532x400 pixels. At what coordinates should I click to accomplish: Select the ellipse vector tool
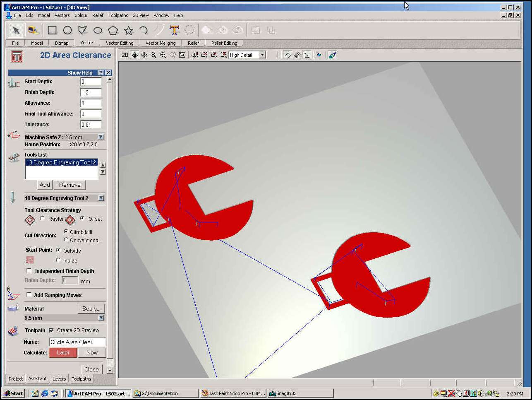point(98,30)
